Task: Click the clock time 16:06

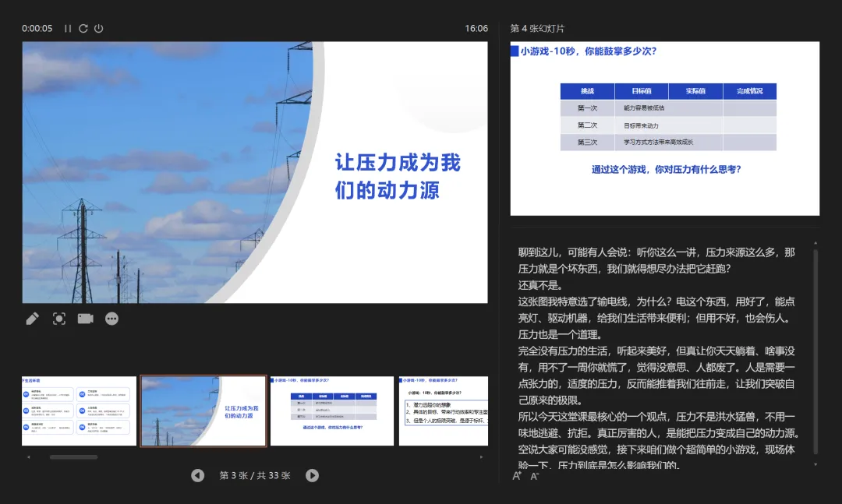Action: point(476,29)
